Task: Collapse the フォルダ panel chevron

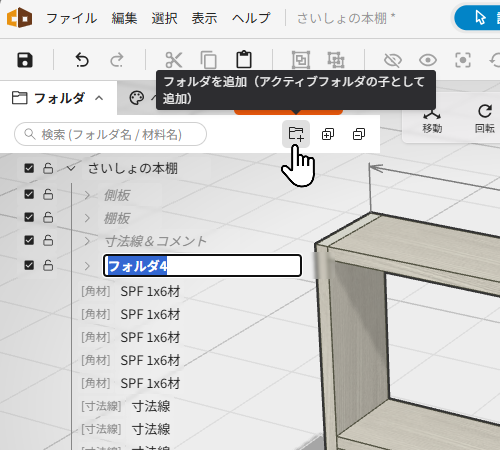Action: 99,98
